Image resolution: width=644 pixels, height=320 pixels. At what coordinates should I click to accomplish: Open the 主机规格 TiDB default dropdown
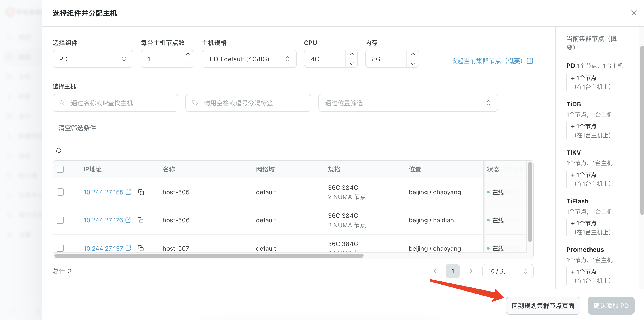249,59
